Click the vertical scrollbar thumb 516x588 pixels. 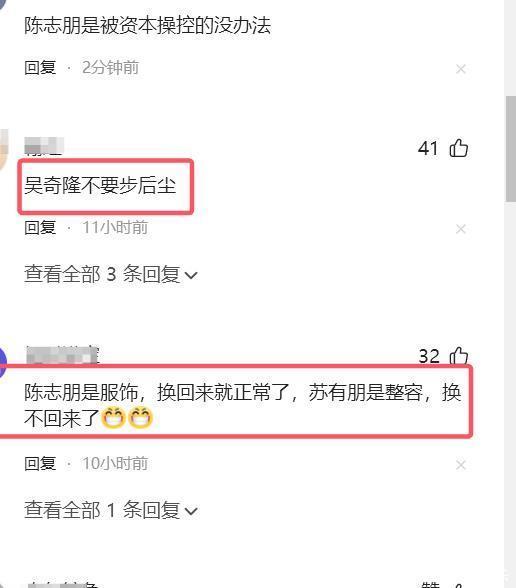(x=511, y=149)
